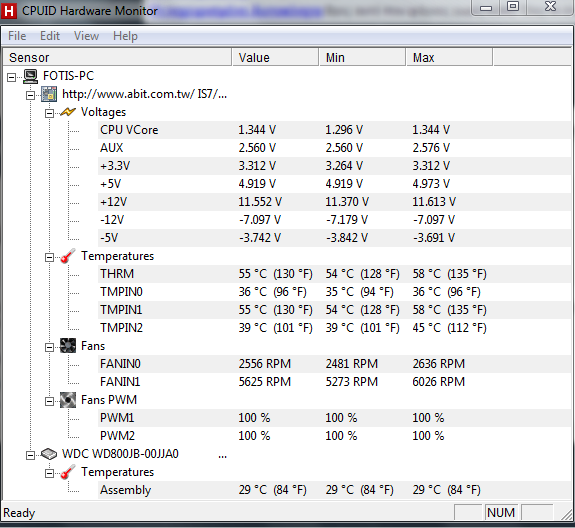Collapse the FOTIS-PC root node
This screenshot has height=528, width=575.
11,77
